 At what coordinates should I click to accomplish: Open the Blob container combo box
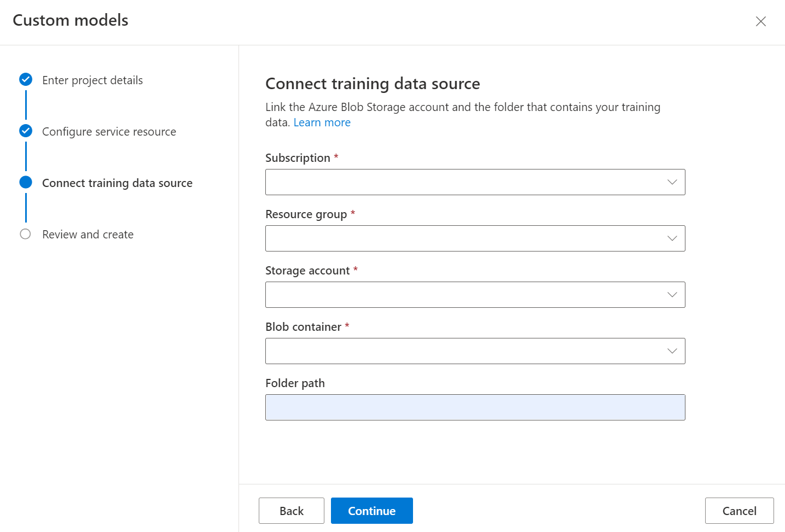pyautogui.click(x=465, y=351)
